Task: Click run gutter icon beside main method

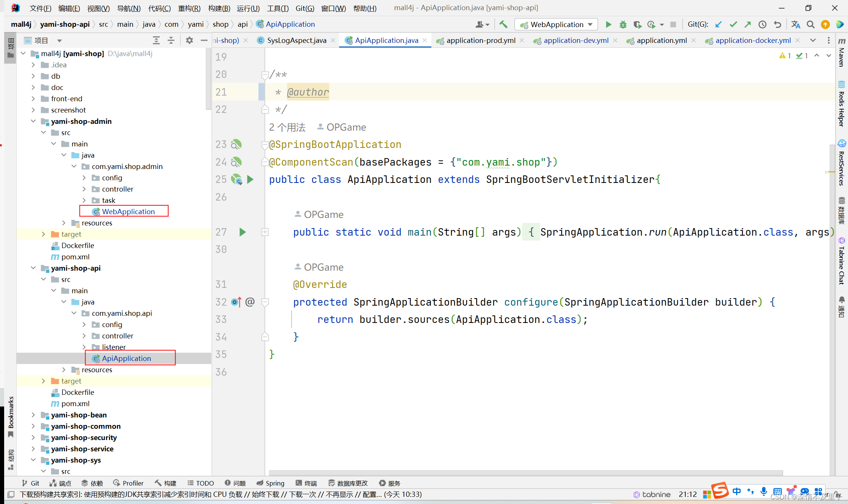Action: 243,232
